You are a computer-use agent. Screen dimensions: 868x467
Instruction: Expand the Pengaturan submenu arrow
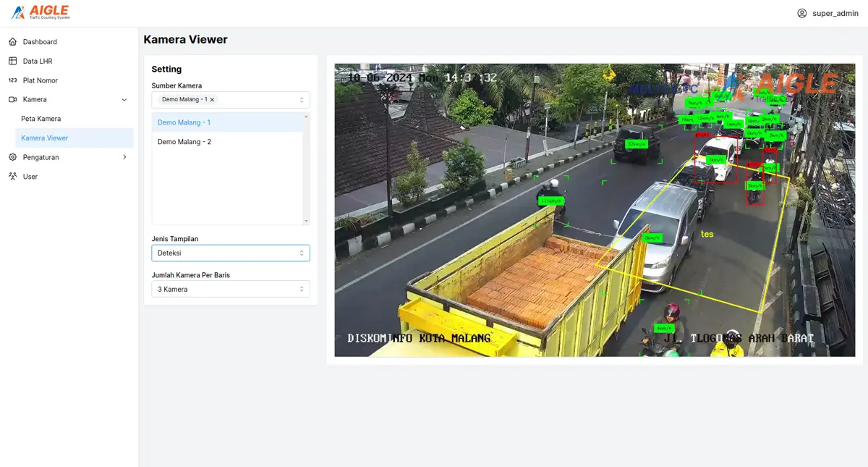[123, 157]
